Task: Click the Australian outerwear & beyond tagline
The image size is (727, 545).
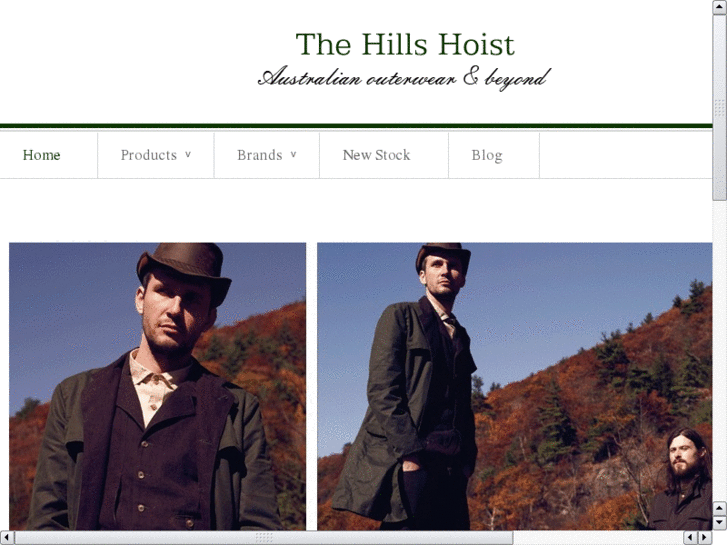Action: pos(404,78)
